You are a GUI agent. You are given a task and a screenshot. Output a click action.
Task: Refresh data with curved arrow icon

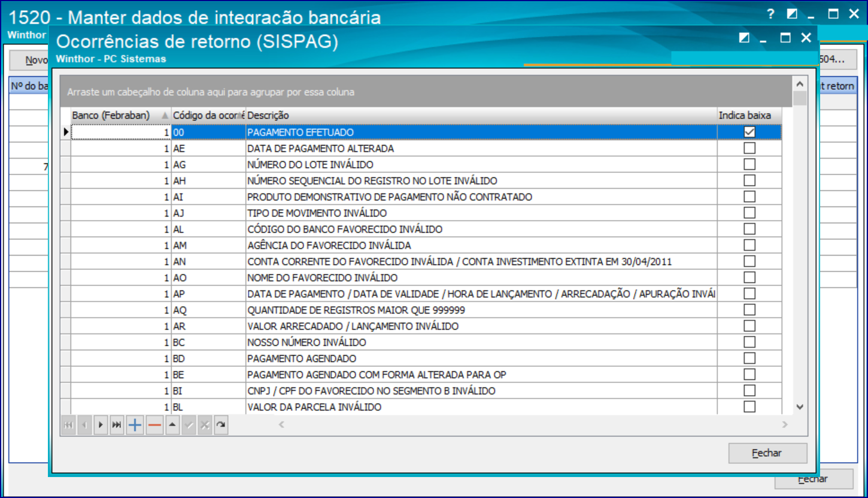point(221,425)
